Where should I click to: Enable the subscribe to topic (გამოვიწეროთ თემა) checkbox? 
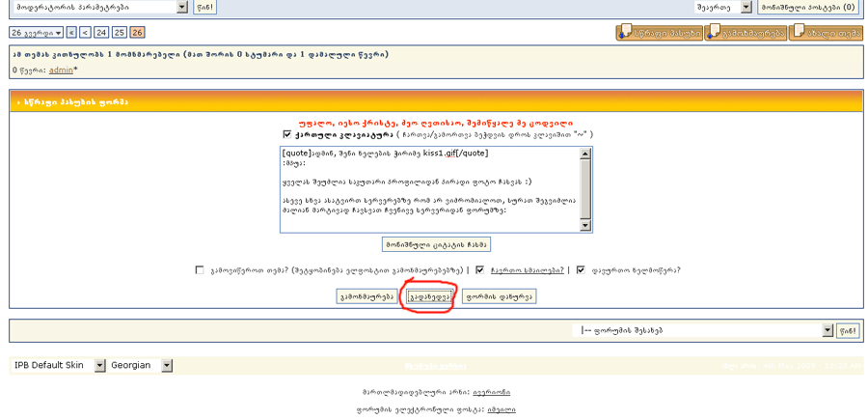click(200, 270)
